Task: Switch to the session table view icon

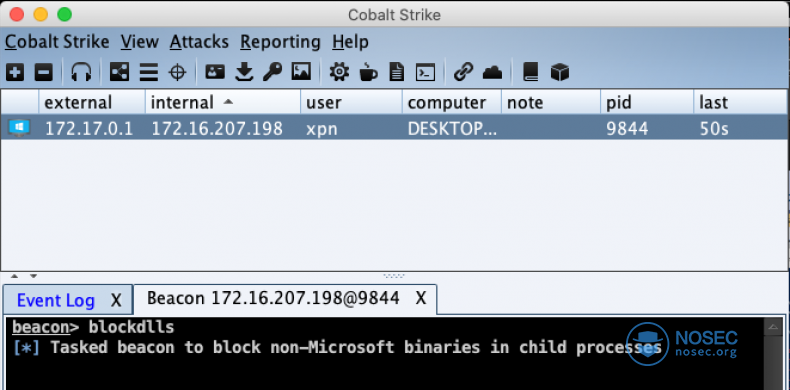Action: (149, 72)
